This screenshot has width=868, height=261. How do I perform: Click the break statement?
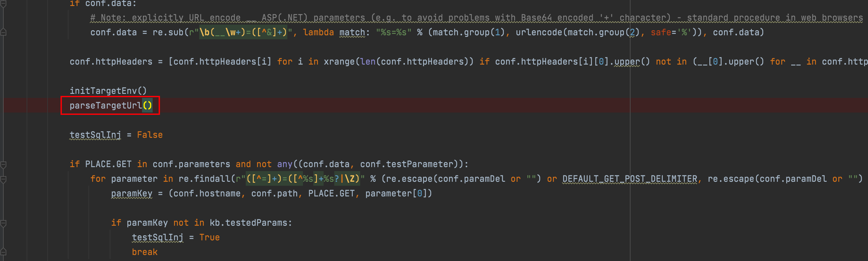[145, 252]
